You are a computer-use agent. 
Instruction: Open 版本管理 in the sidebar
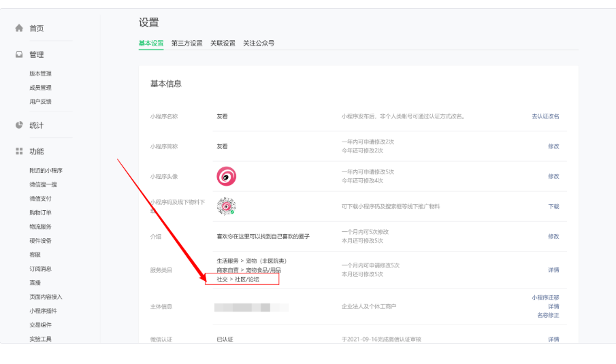(x=40, y=73)
